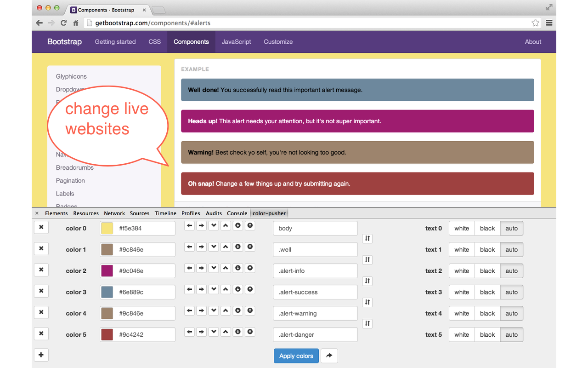
Task: Close the DevTools panel
Action: (x=37, y=213)
